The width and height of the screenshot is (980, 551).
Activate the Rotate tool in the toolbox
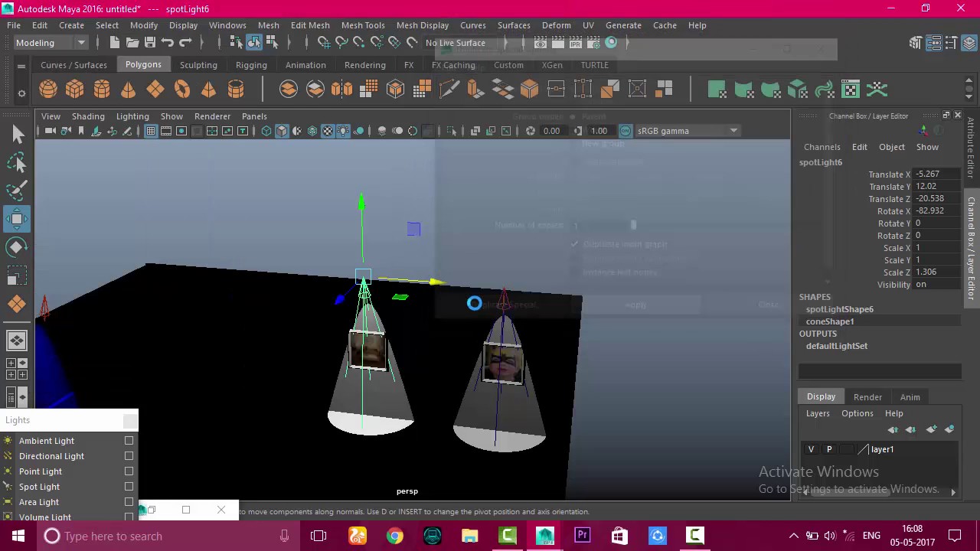coord(17,248)
